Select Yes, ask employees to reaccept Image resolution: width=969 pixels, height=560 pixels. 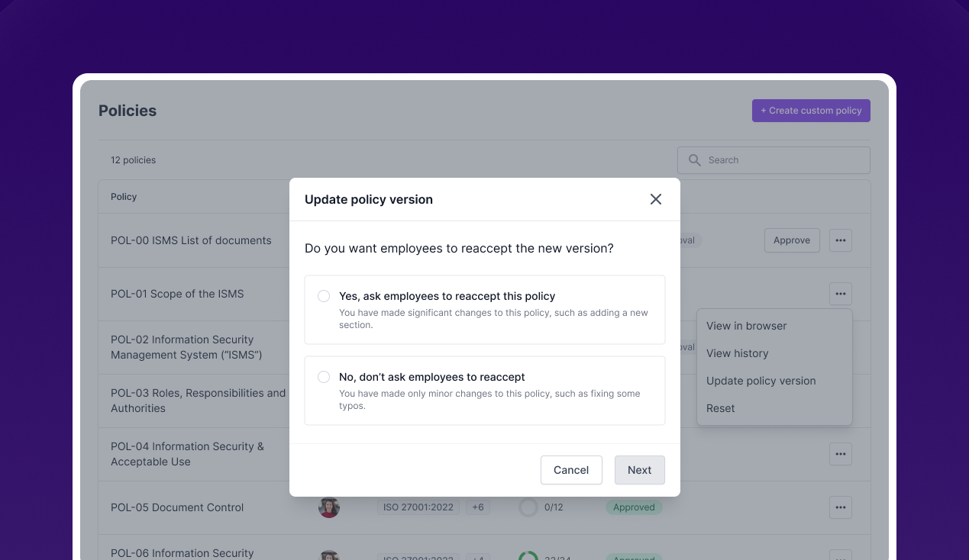(x=324, y=296)
